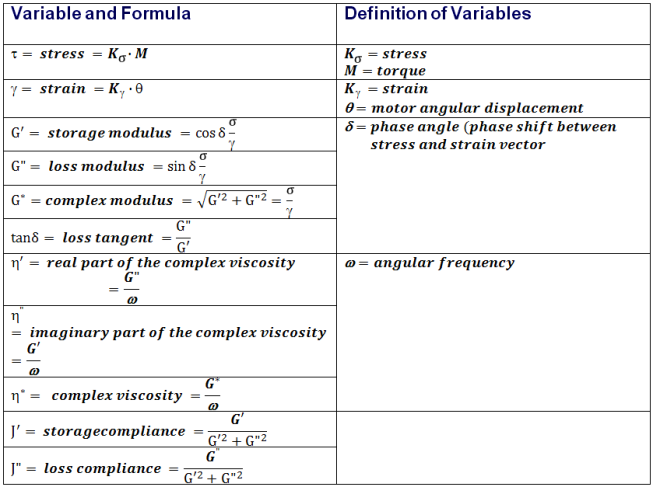Click the storage compliance J' formula
The width and height of the screenshot is (653, 487).
(139, 430)
